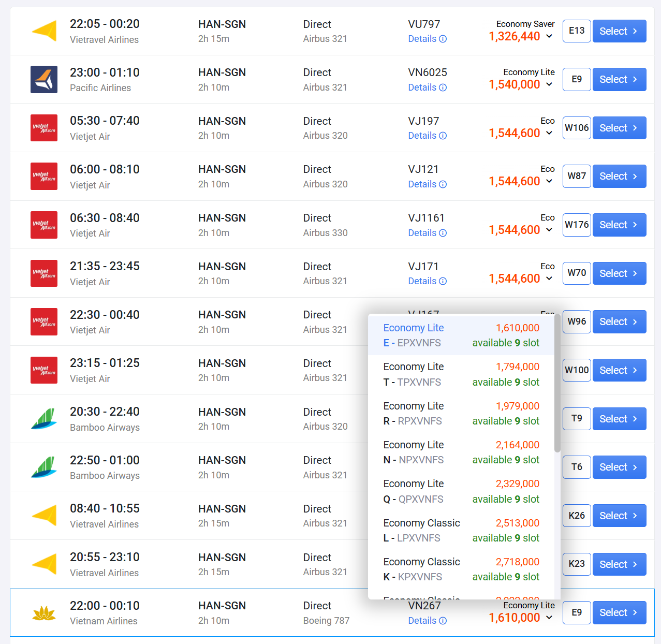Open fare class dropdown for flight VJ121
The width and height of the screenshot is (661, 644).
point(549,181)
